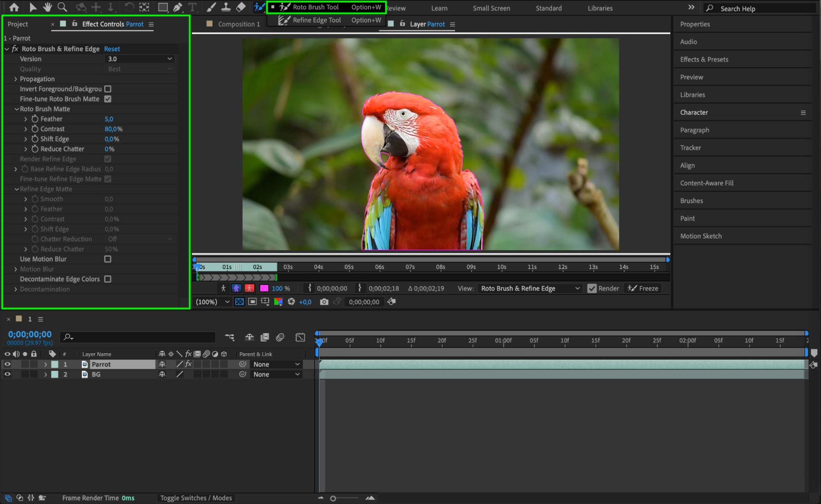Image resolution: width=821 pixels, height=504 pixels.
Task: Click the magenta overlay color swatch
Action: (x=264, y=288)
